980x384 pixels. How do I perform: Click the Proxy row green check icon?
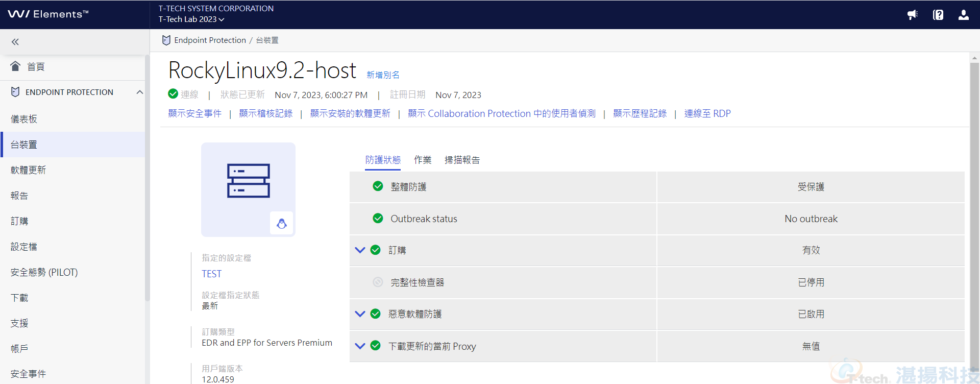click(375, 346)
